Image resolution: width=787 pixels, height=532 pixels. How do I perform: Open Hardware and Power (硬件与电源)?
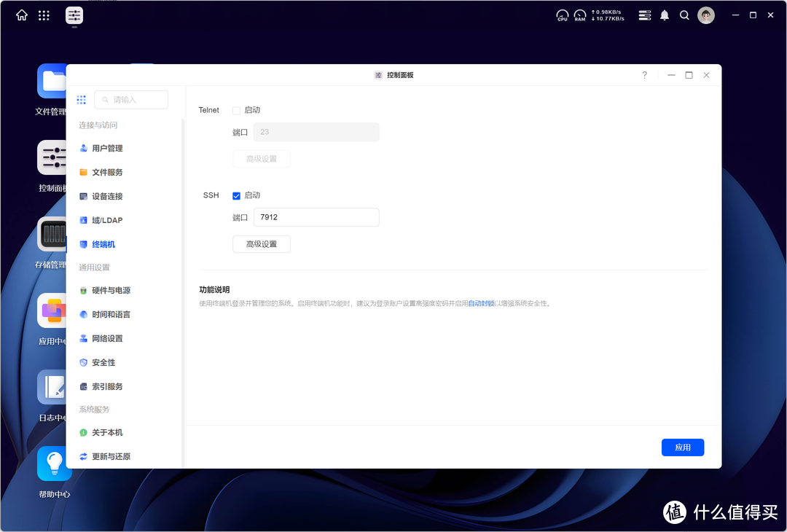[x=111, y=291]
